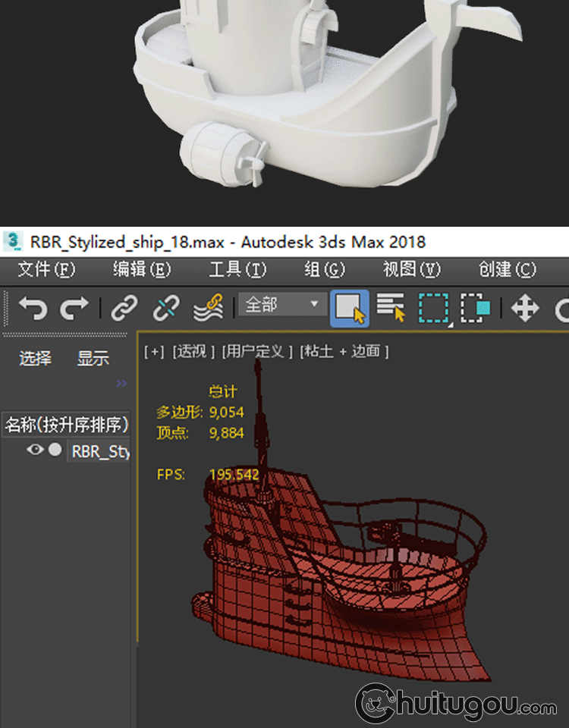Toggle the Window/Crossing selection mode
Image resolution: width=569 pixels, height=728 pixels.
[476, 308]
